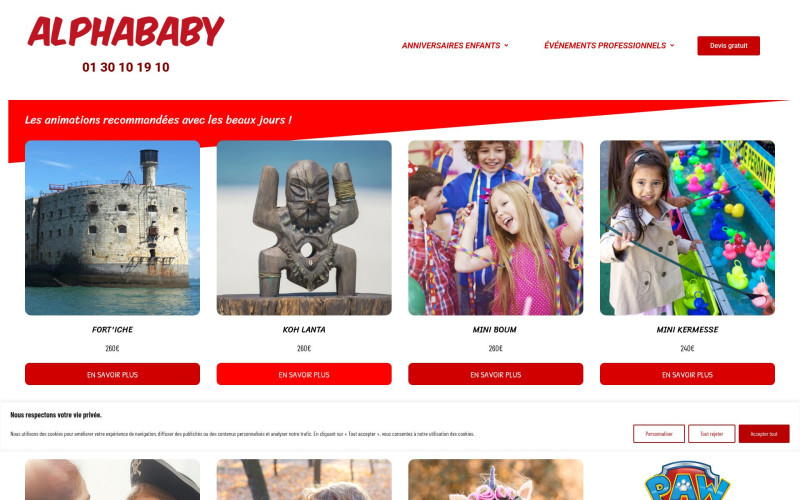Click Personnaliser in the cookie banner
This screenshot has height=500, width=800.
[x=659, y=434]
